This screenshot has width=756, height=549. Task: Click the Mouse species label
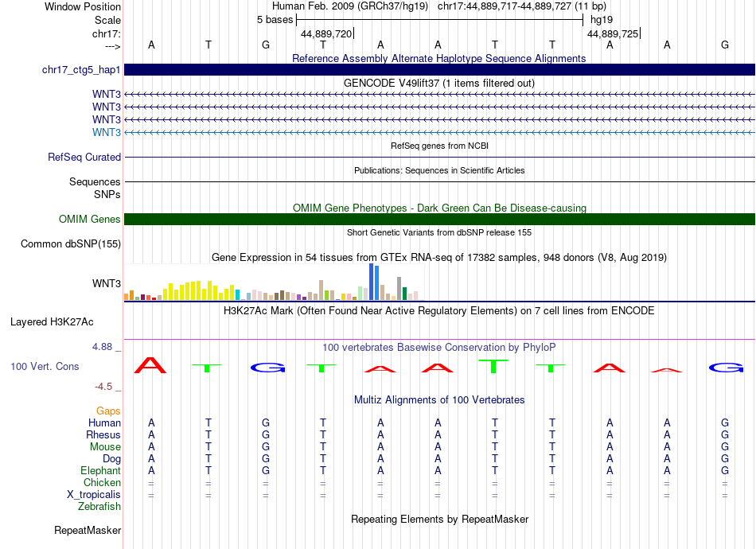pos(105,447)
